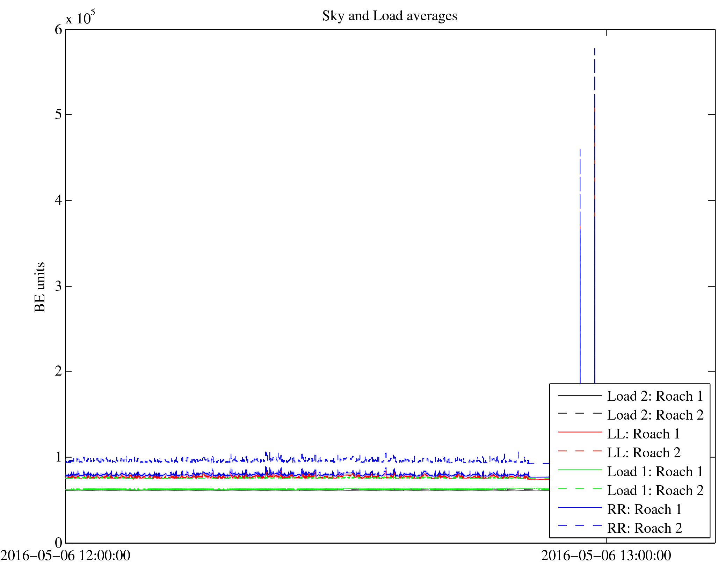This screenshot has height=588, width=725.
Task: Click legend entry 'RR: Roach 1'
Action: pyautogui.click(x=644, y=509)
